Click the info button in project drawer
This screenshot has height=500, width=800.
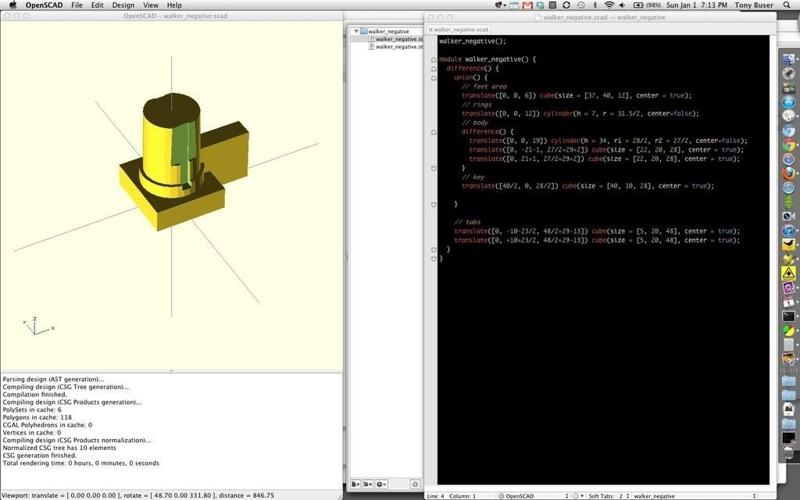click(x=415, y=484)
